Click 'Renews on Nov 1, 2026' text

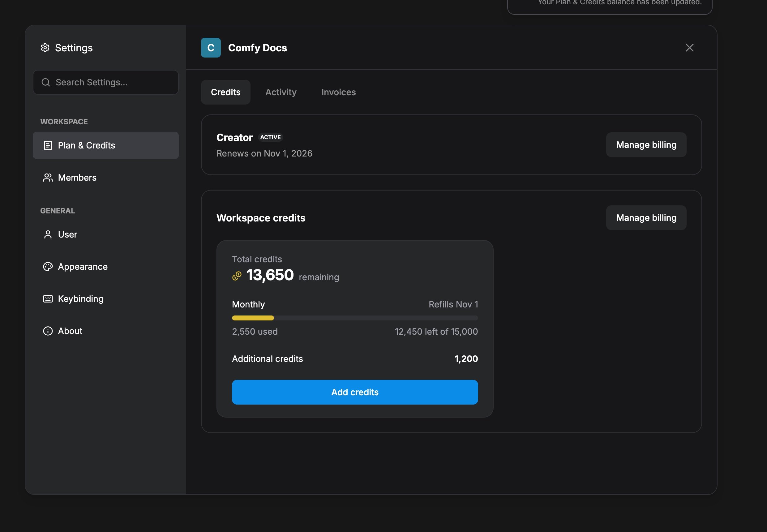pos(264,153)
